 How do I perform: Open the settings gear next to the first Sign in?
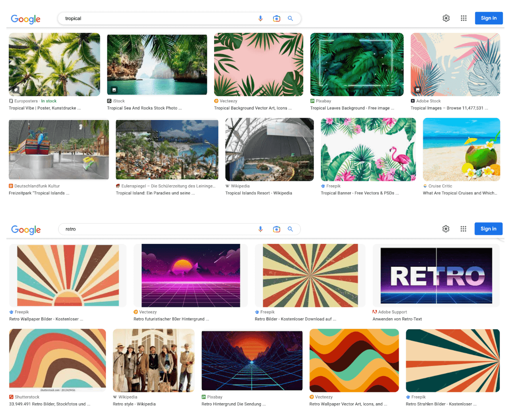tap(446, 18)
